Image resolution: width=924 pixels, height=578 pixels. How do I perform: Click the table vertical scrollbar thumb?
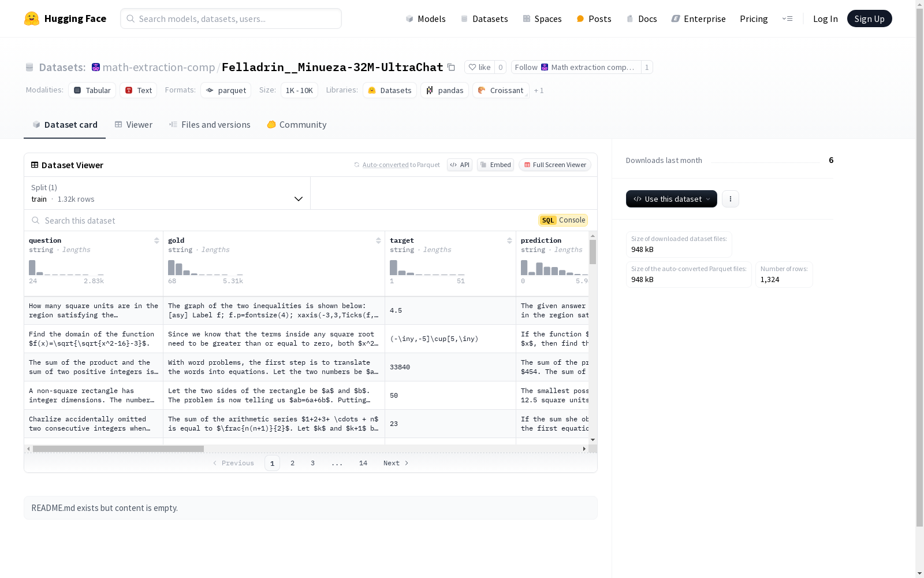pyautogui.click(x=593, y=252)
